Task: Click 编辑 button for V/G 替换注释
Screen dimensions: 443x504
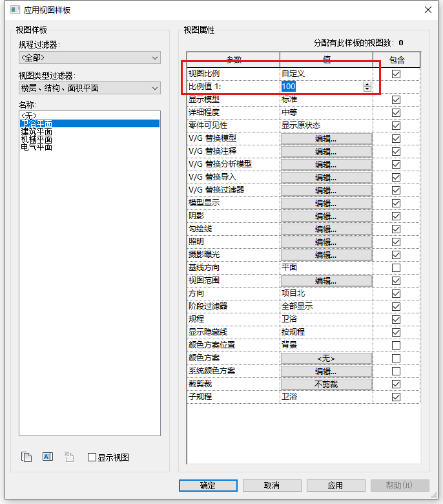Action: pos(326,151)
